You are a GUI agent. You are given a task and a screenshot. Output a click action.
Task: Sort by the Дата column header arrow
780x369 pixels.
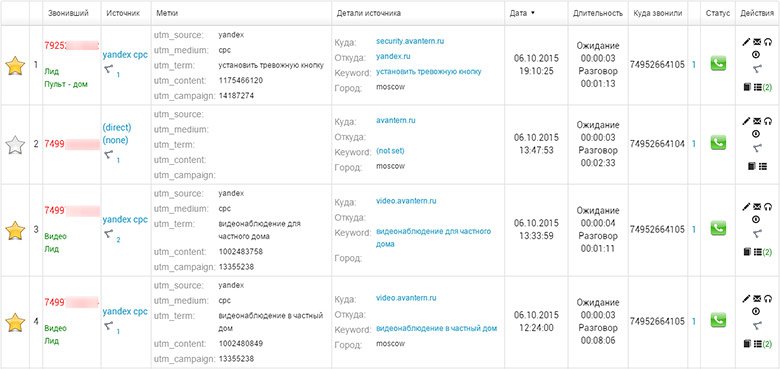[x=533, y=13]
